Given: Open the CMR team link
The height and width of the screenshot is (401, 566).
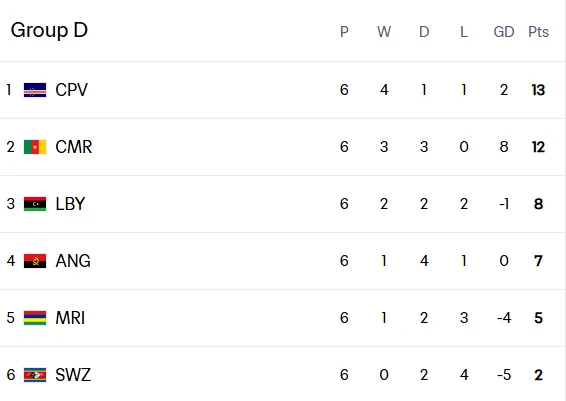Looking at the screenshot, I should point(74,147).
